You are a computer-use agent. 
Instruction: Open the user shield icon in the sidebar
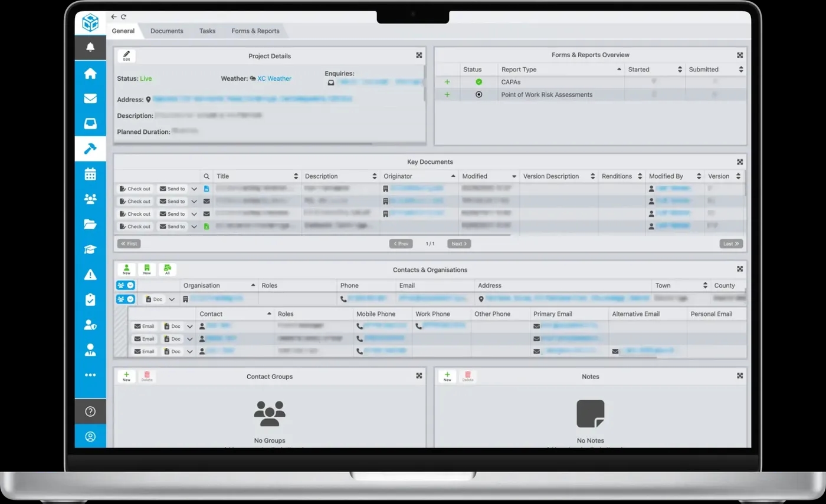tap(90, 325)
